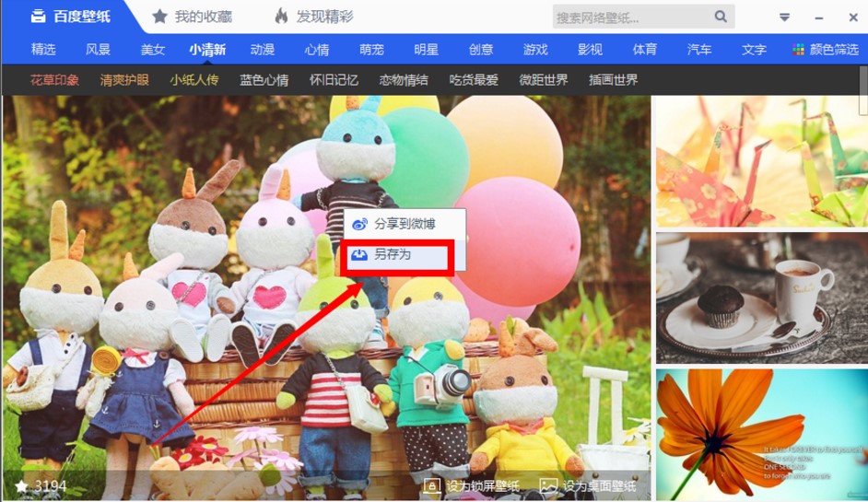Click the 百度壁纸 logo icon

pyautogui.click(x=38, y=16)
